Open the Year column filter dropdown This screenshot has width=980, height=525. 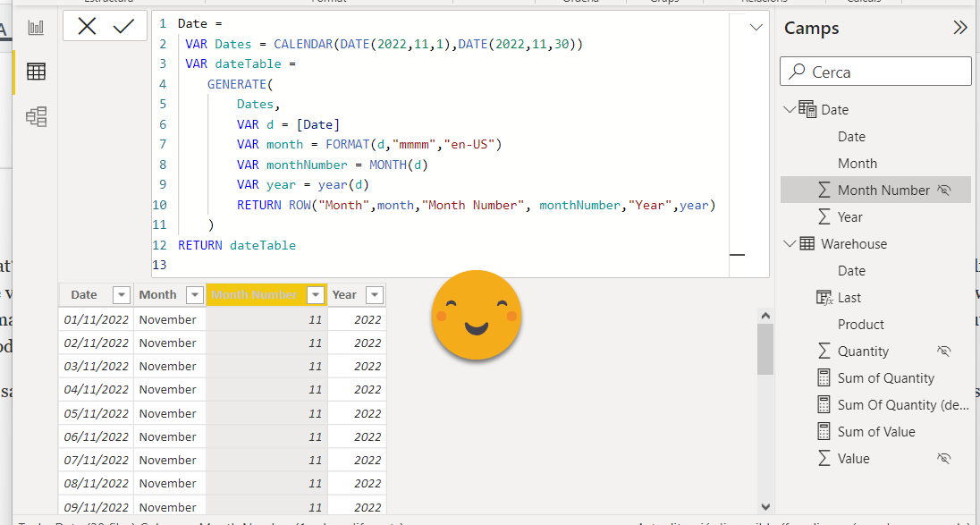(374, 295)
